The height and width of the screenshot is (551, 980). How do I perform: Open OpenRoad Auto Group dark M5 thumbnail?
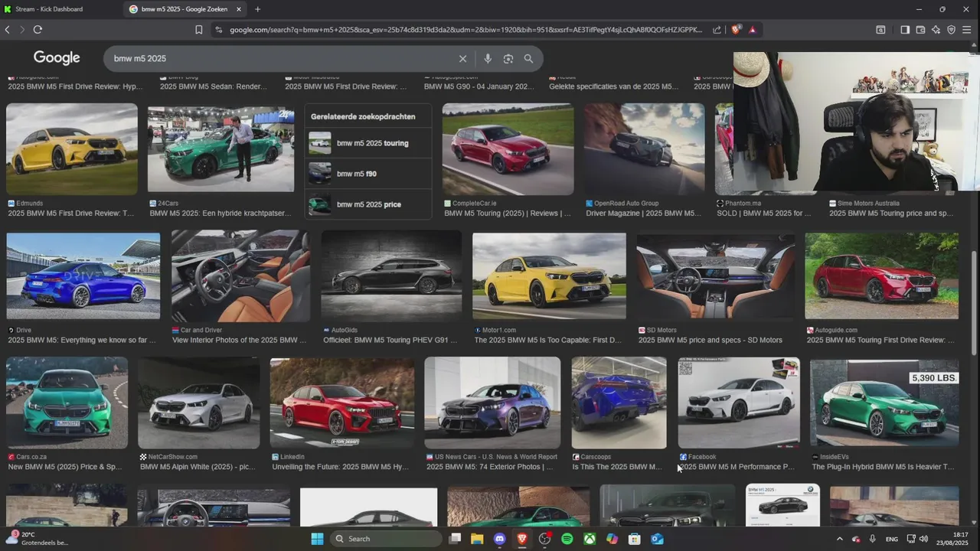coord(645,149)
